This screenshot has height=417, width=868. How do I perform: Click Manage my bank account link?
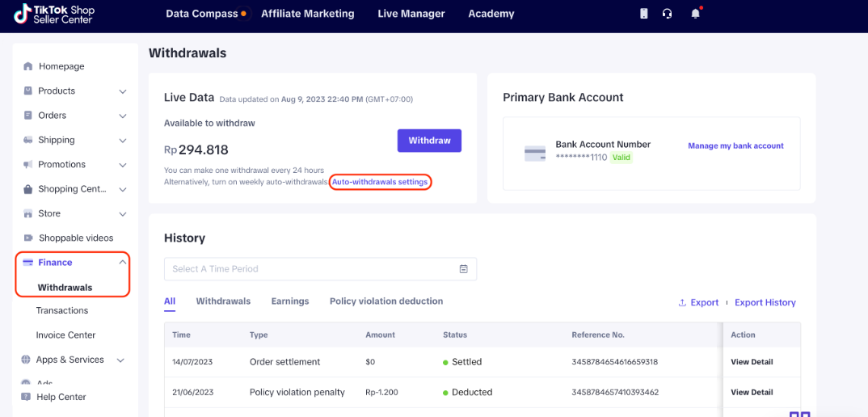[x=735, y=146]
